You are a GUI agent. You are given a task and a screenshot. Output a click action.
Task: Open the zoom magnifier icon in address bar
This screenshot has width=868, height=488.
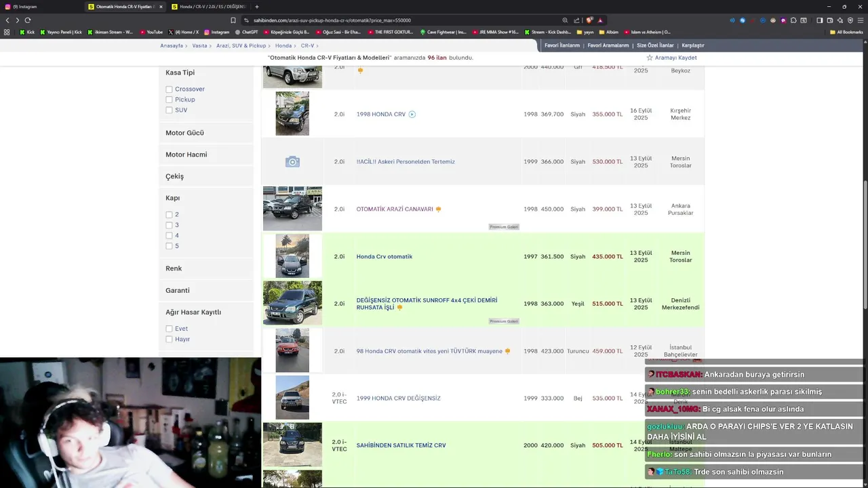[565, 20]
